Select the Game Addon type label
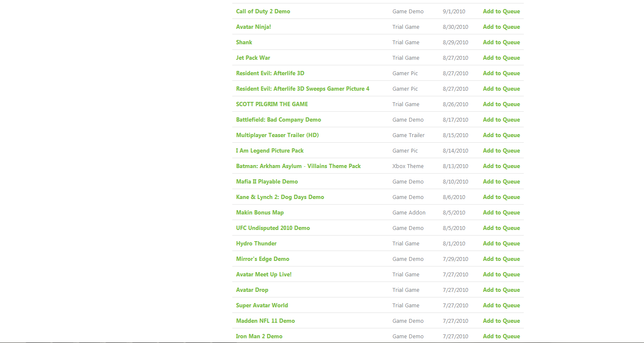The height and width of the screenshot is (343, 644). tap(409, 213)
